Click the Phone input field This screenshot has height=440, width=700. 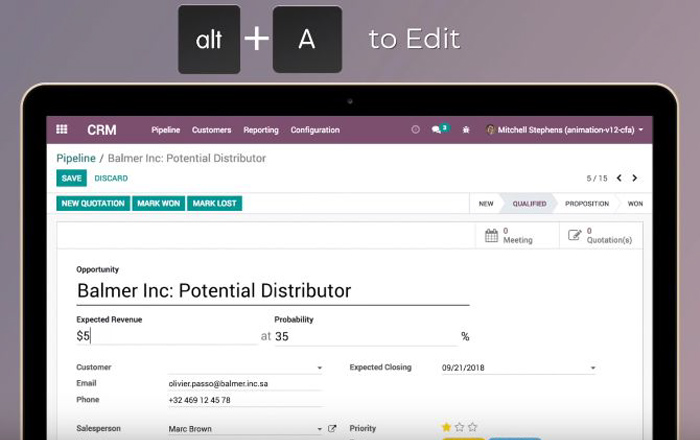tap(245, 400)
